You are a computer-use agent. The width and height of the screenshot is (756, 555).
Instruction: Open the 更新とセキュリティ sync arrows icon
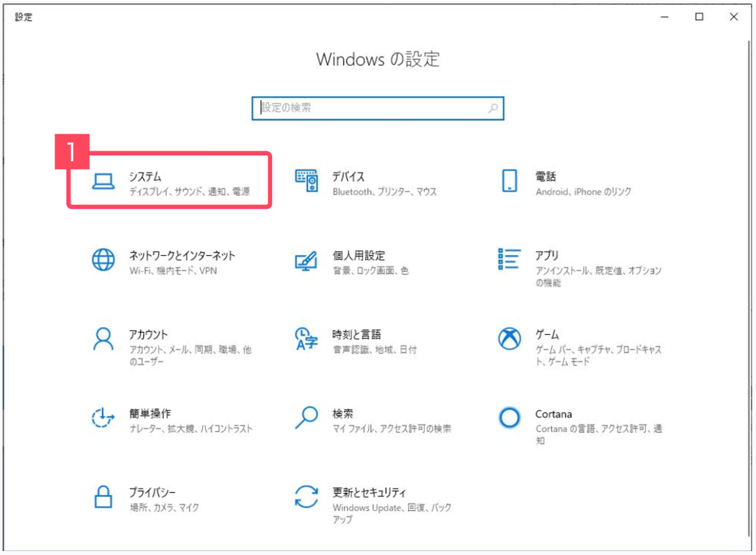click(x=307, y=497)
